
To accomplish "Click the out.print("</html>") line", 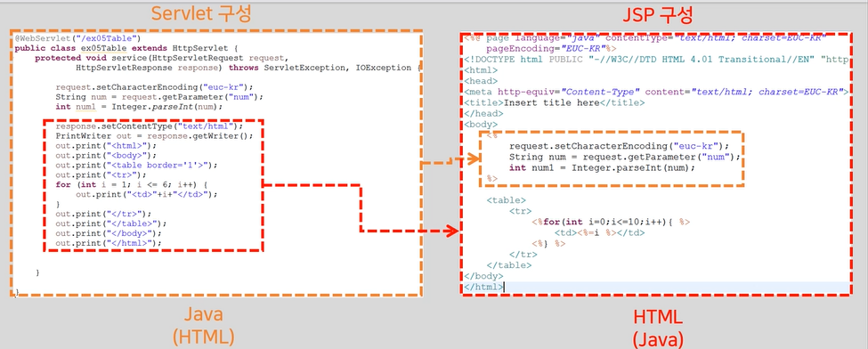I will (x=109, y=243).
